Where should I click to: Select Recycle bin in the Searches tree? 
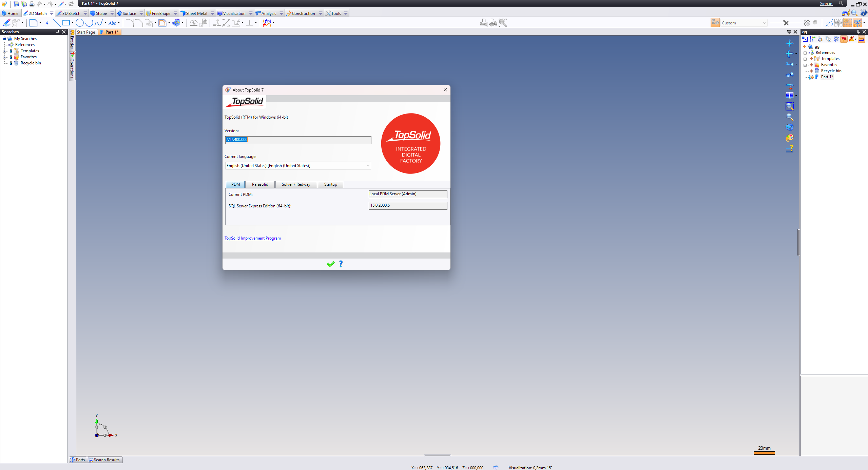[x=31, y=63]
